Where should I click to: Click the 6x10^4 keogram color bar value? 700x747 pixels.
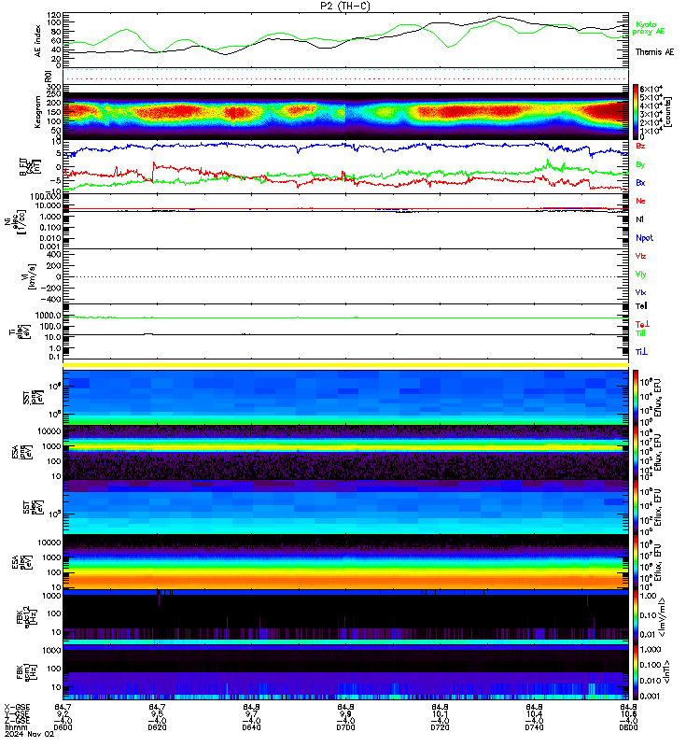tap(651, 89)
